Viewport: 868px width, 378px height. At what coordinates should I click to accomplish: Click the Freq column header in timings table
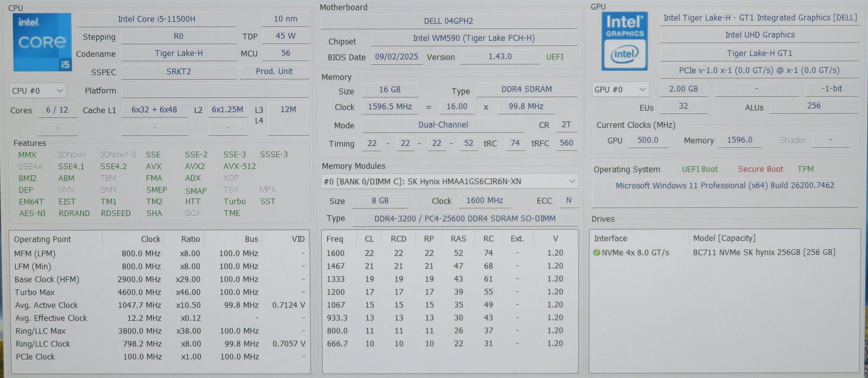coord(335,239)
